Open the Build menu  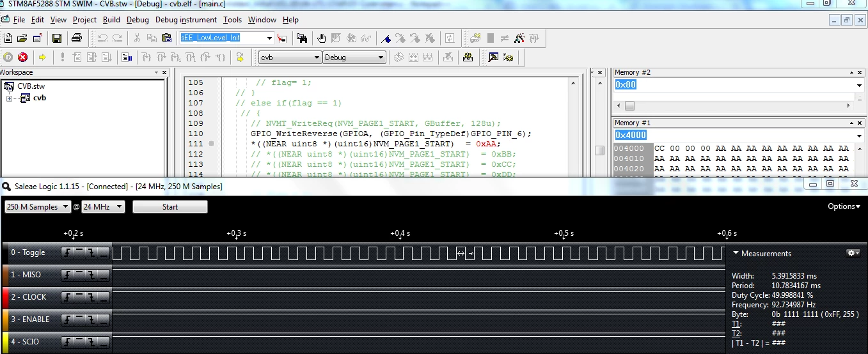(111, 20)
